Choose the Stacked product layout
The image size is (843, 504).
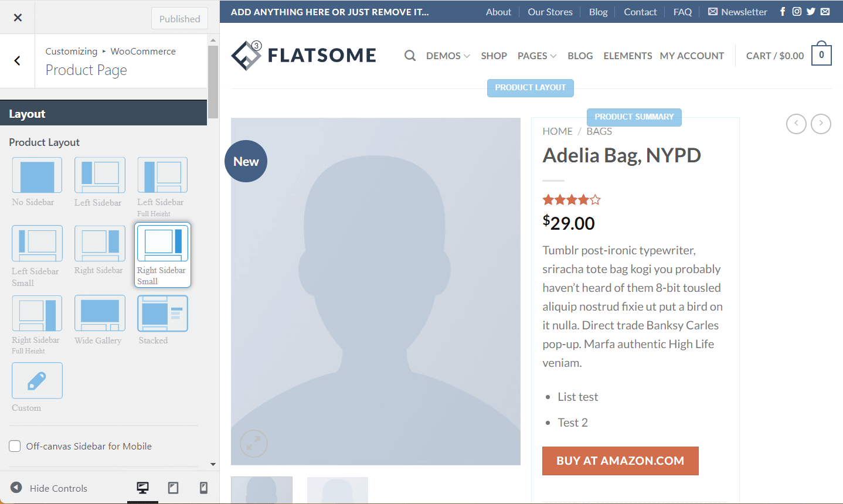(x=162, y=314)
